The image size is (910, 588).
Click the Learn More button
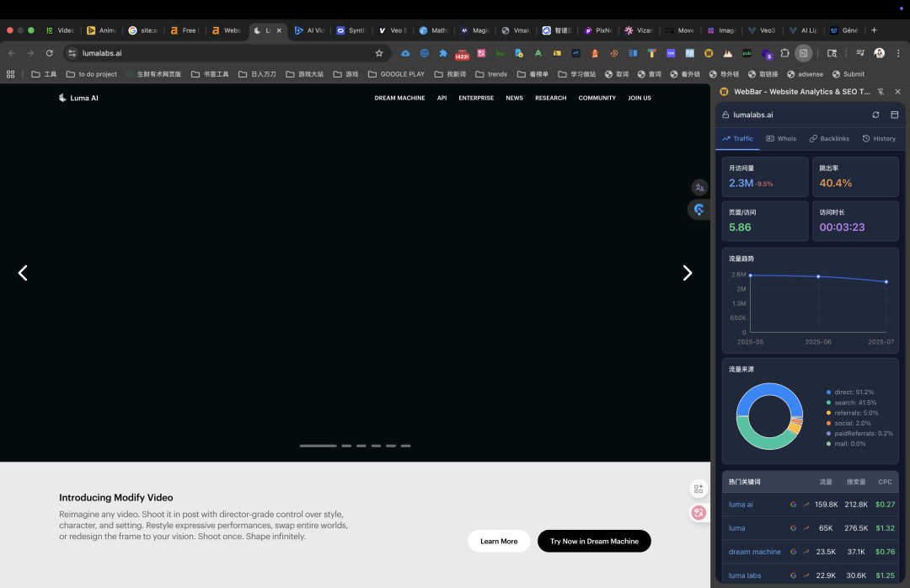499,541
